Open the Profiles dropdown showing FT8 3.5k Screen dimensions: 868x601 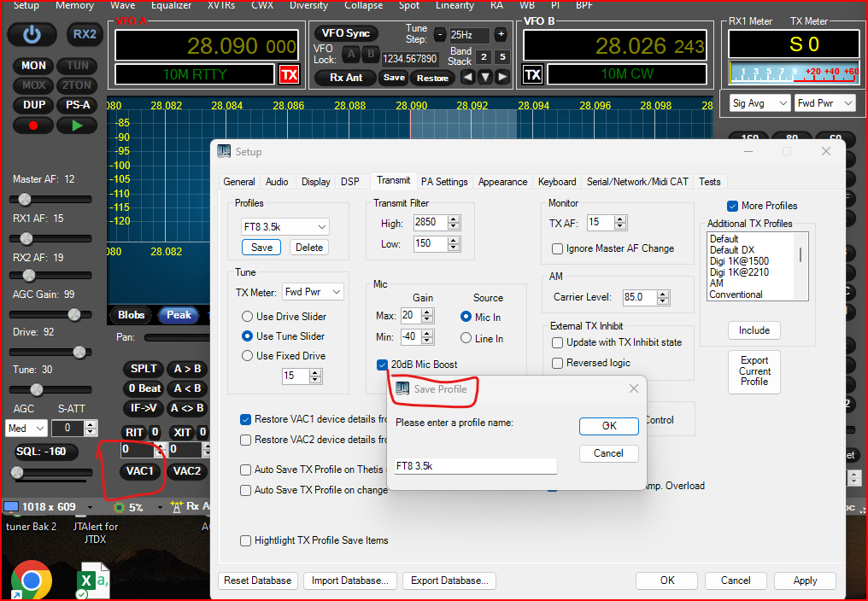pos(284,227)
